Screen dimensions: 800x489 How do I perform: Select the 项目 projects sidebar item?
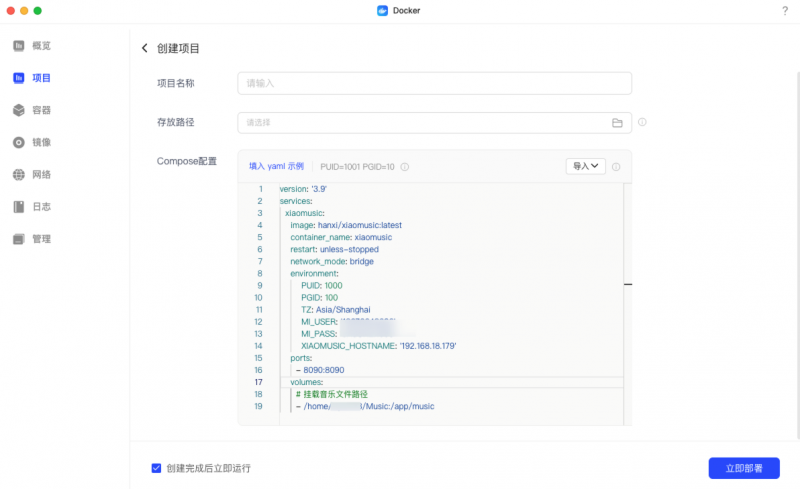coord(41,78)
